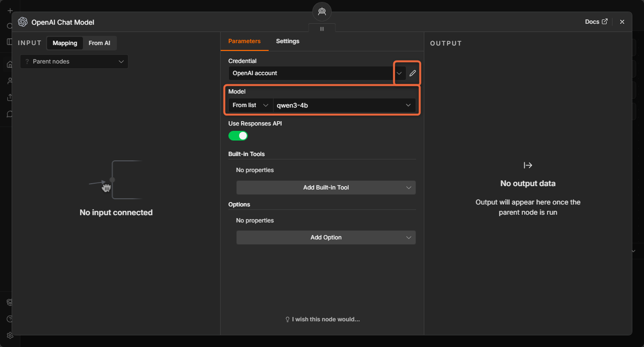Click the OpenAI account credential field

coord(317,73)
